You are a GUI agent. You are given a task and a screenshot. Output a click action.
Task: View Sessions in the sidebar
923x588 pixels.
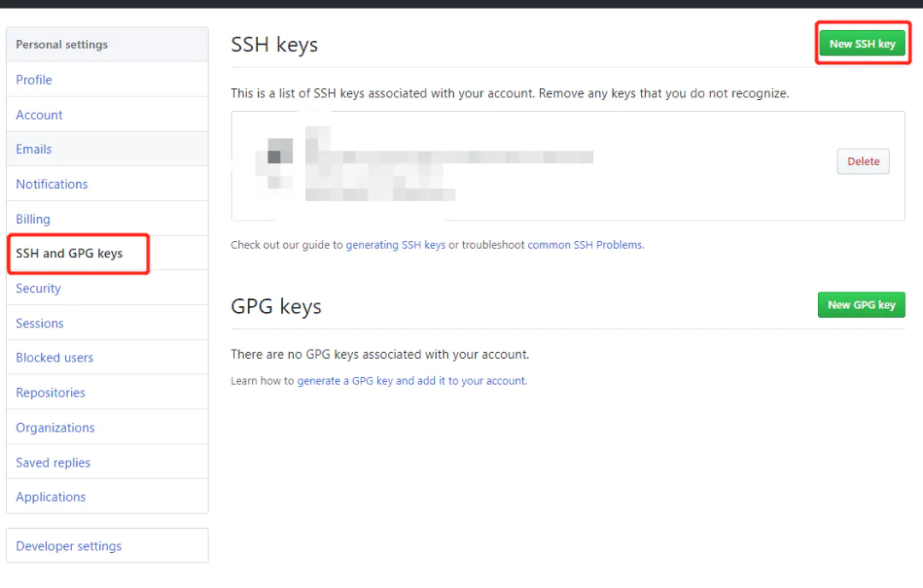point(40,323)
